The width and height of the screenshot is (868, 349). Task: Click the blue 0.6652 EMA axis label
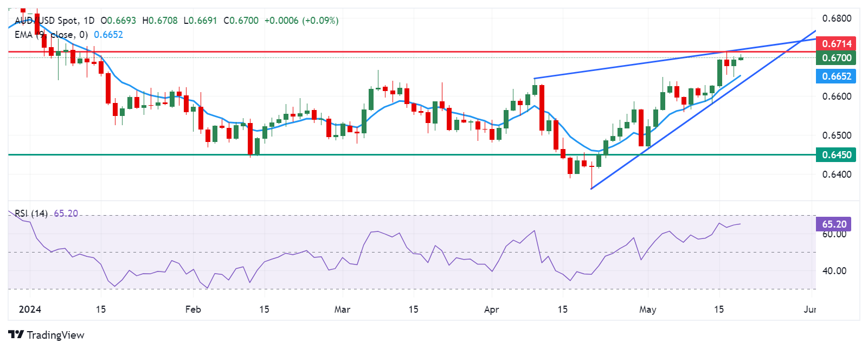(836, 76)
